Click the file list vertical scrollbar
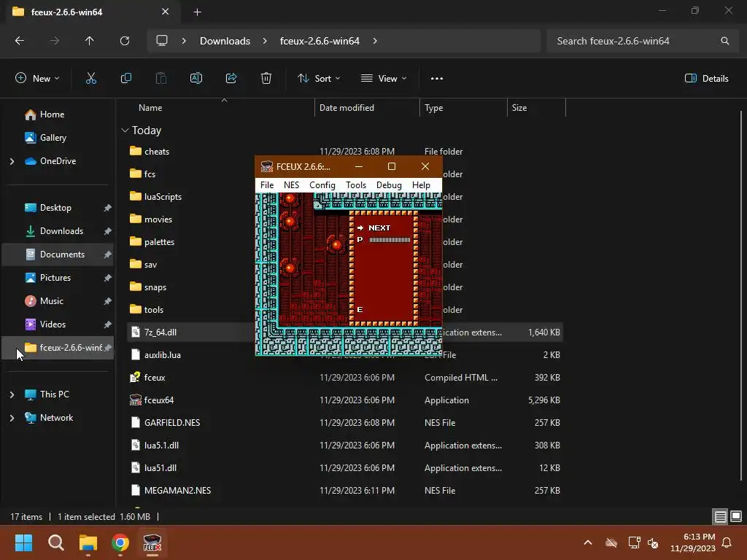Screen dimensions: 747x560 pyautogui.click(x=741, y=295)
